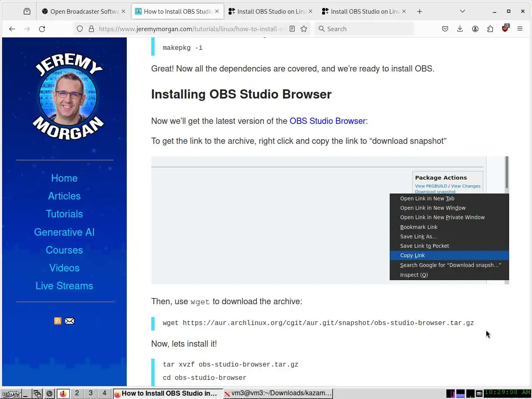Open a new browser tab
Image resolution: width=532 pixels, height=399 pixels.
(419, 11)
